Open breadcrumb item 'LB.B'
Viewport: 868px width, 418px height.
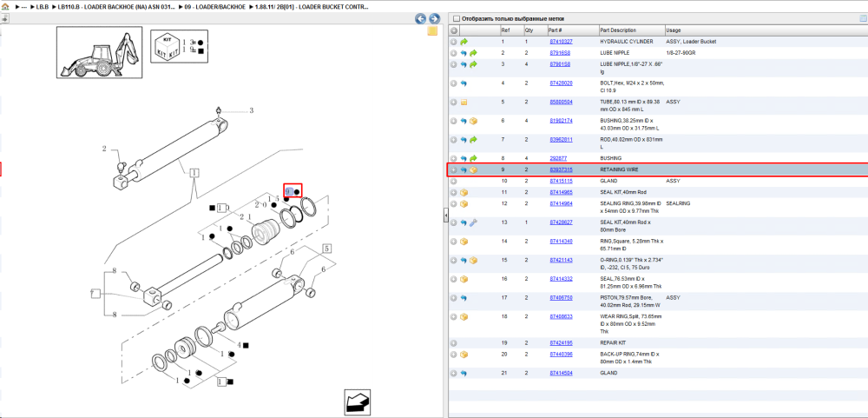(42, 7)
